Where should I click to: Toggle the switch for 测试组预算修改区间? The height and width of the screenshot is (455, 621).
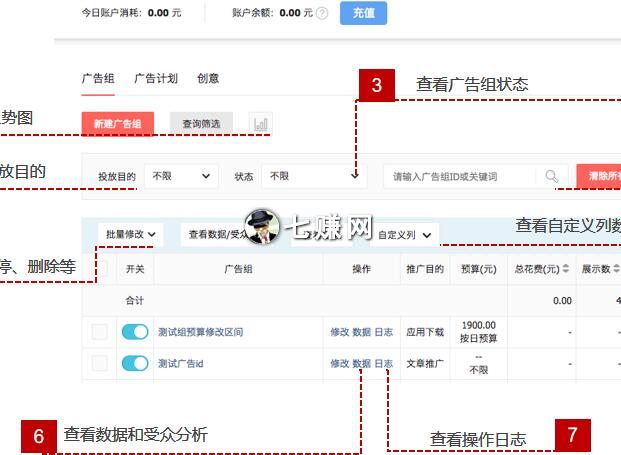[x=135, y=332]
